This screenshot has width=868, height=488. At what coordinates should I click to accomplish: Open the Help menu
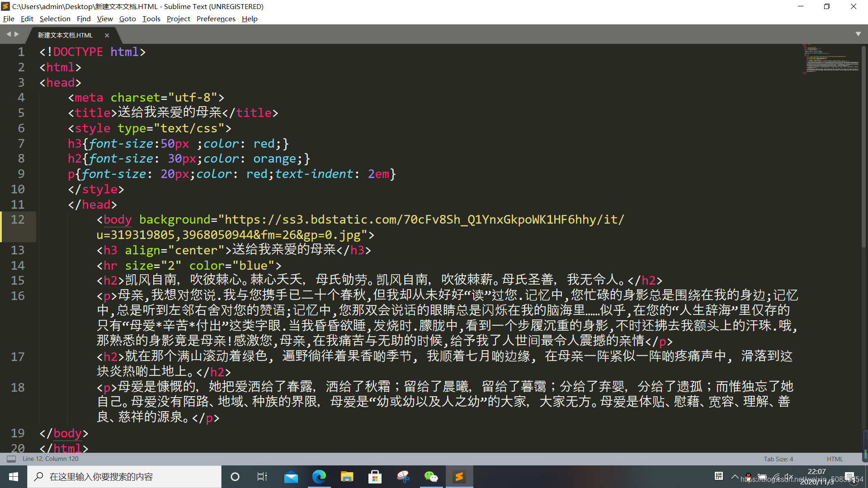(x=250, y=19)
